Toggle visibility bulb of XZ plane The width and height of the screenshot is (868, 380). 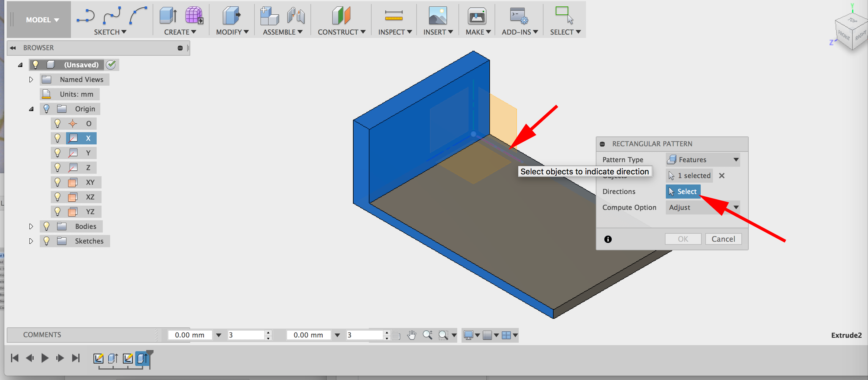click(x=57, y=197)
